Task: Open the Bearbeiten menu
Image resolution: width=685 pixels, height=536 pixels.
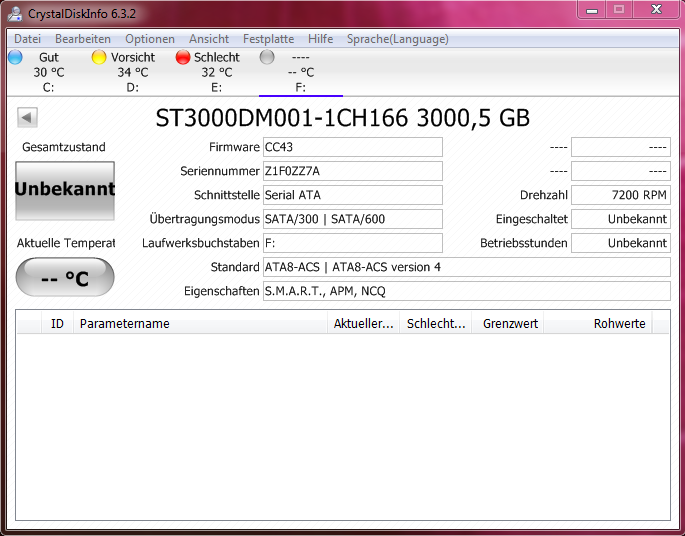Action: pyautogui.click(x=83, y=39)
